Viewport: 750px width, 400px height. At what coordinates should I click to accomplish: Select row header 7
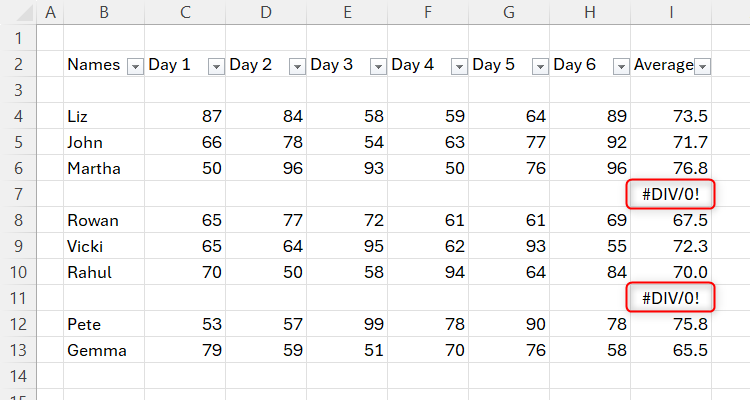pyautogui.click(x=17, y=194)
